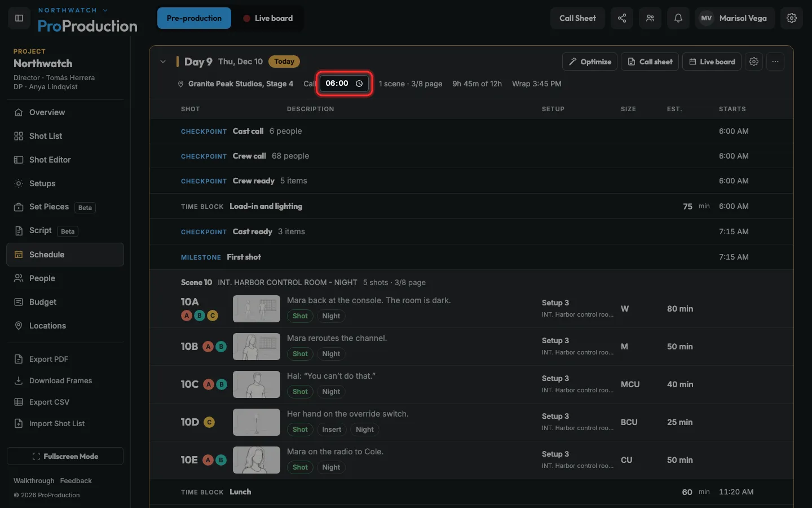Viewport: 812px width, 508px height.
Task: Click Optimize button for Day 9
Action: pos(590,62)
